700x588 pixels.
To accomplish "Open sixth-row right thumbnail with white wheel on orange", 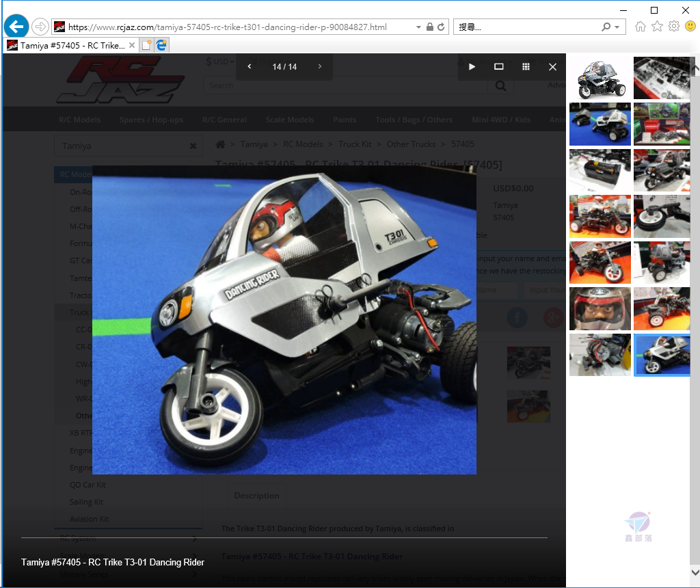I will (662, 308).
